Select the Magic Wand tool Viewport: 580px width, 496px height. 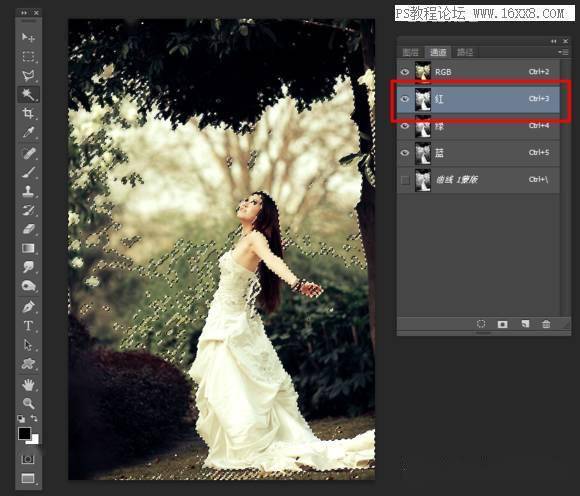pyautogui.click(x=28, y=94)
